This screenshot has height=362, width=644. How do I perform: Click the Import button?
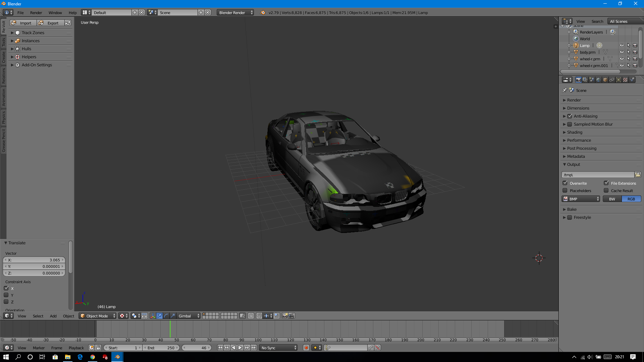click(23, 23)
